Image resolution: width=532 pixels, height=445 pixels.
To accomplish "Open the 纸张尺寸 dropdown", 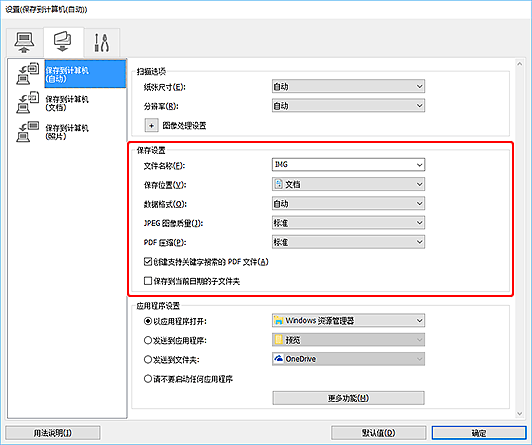I will (x=348, y=86).
